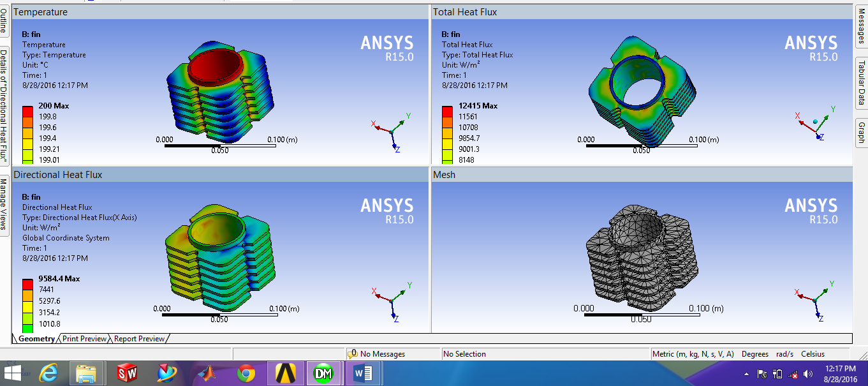Click rad/s in the status bar
The width and height of the screenshot is (868, 386).
click(784, 353)
